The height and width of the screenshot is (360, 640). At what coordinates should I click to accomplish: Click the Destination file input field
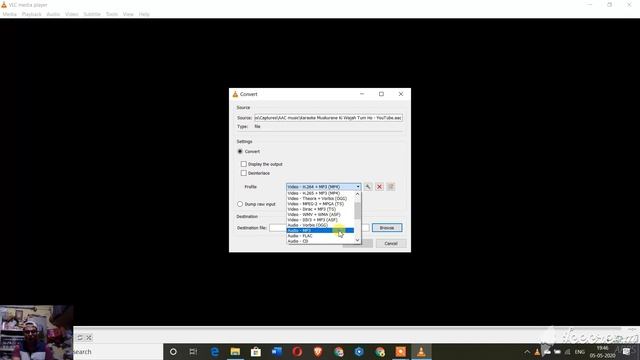click(319, 228)
